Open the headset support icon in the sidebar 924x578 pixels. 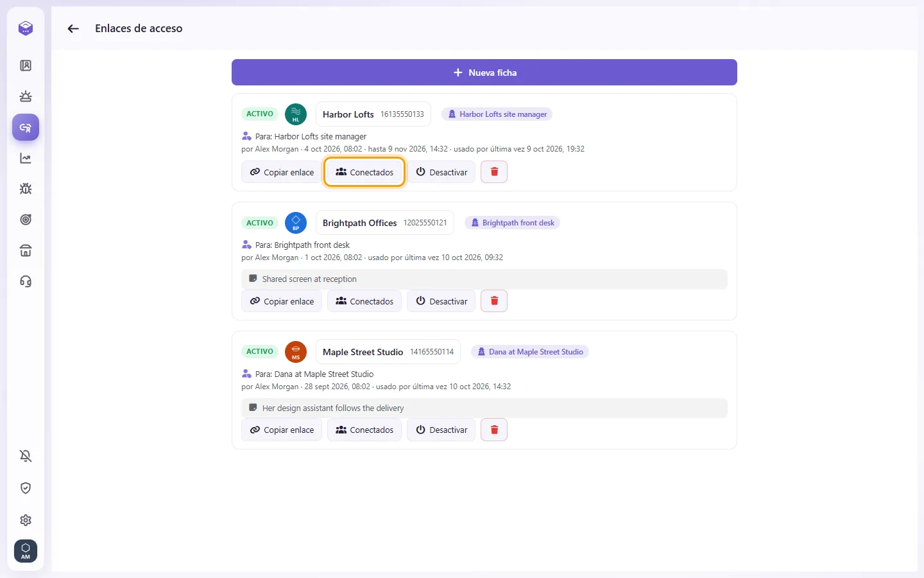pyautogui.click(x=26, y=281)
